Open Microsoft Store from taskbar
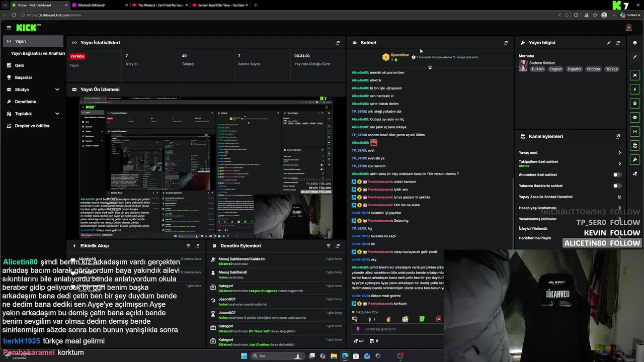644x362 pixels. 356,356
